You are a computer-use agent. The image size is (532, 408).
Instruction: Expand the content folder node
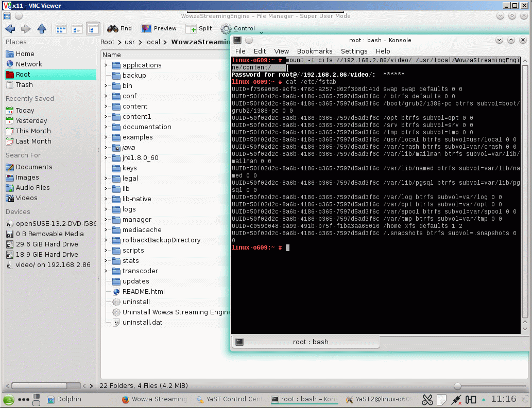(106, 107)
